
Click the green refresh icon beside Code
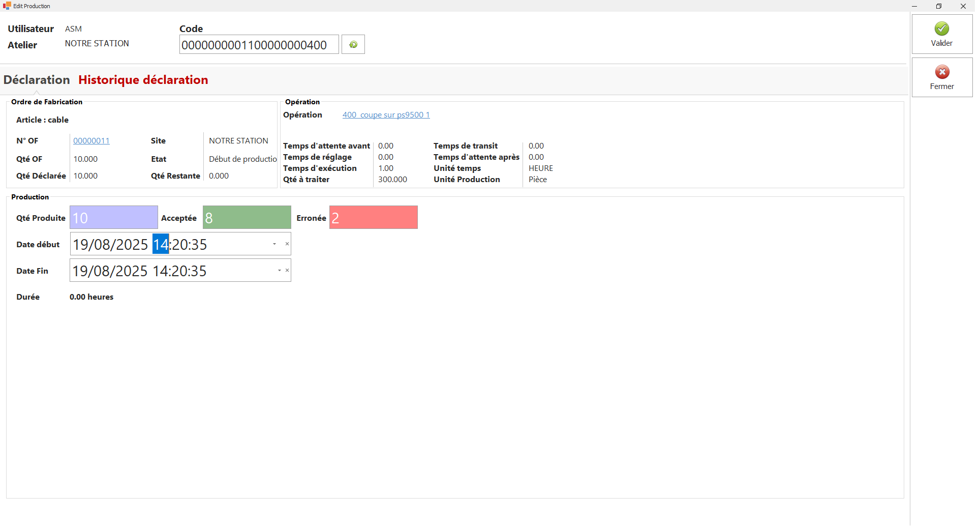353,45
